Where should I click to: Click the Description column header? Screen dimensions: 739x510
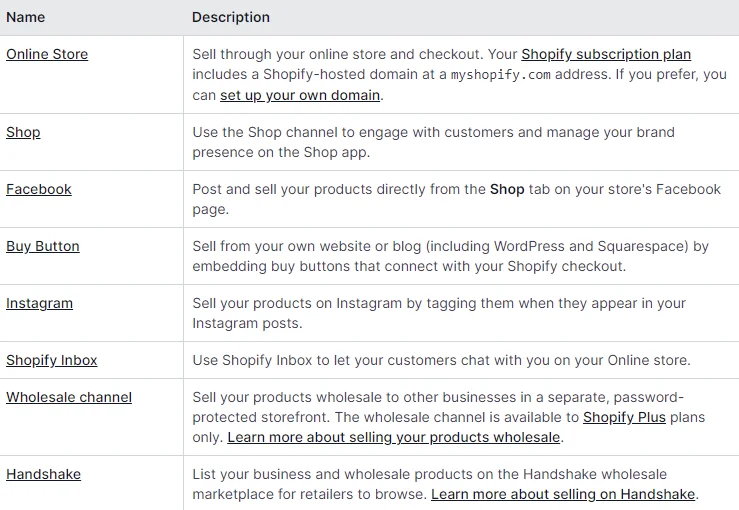(x=231, y=17)
